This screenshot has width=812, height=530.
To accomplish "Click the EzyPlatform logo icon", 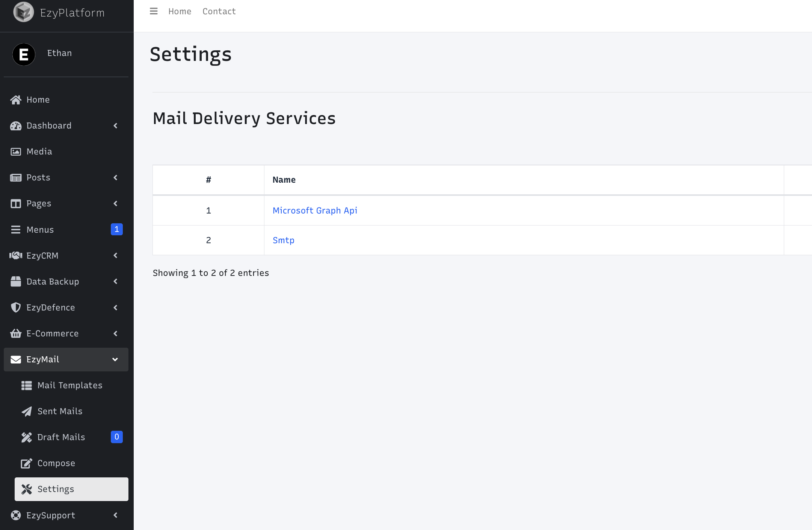I will point(24,12).
